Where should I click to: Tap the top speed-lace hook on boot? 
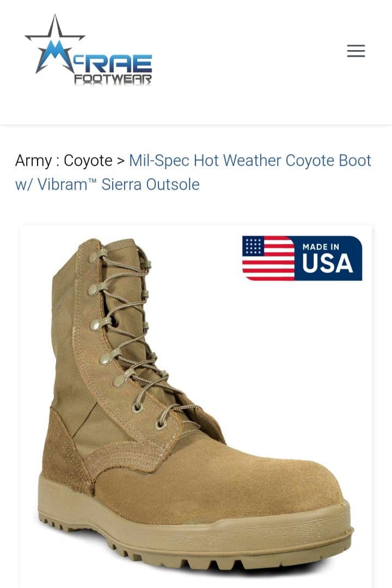94,256
